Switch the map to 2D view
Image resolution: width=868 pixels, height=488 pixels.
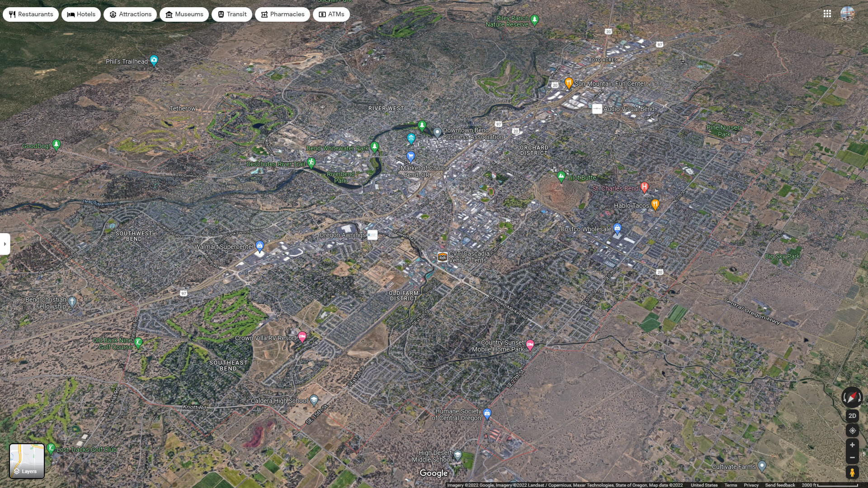[852, 415]
